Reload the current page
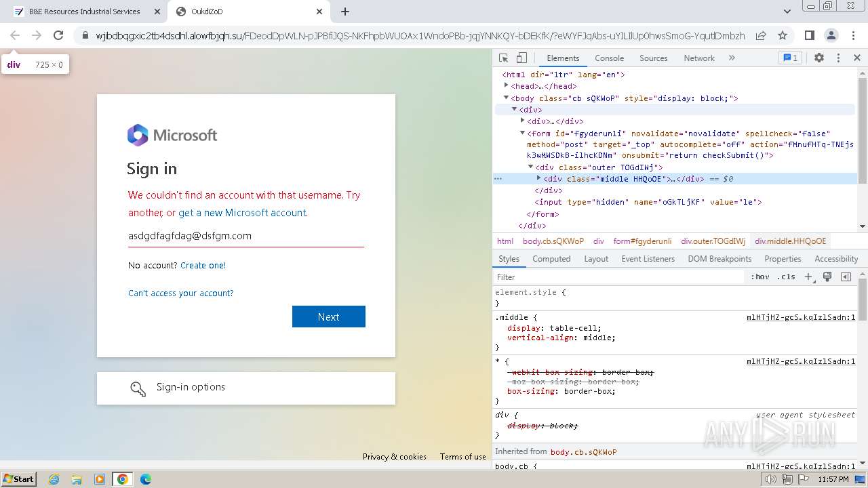Viewport: 868px width, 488px height. tap(58, 35)
